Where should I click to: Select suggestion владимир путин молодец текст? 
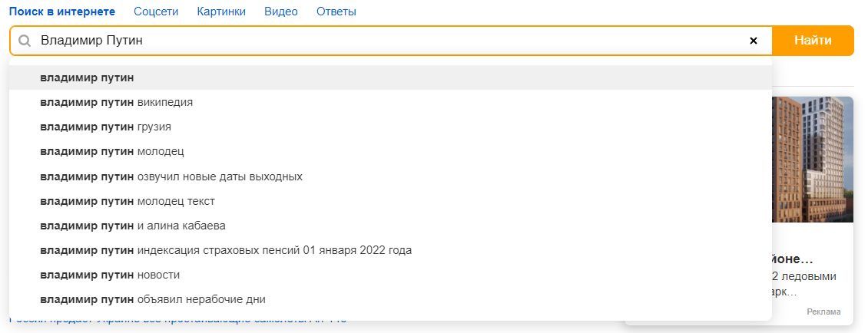(128, 201)
